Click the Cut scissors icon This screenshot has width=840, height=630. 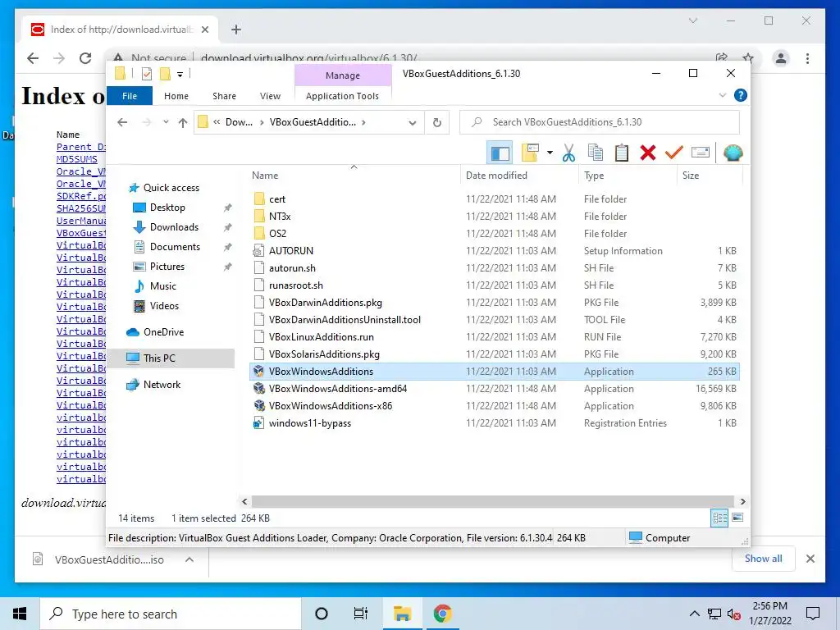pos(569,153)
